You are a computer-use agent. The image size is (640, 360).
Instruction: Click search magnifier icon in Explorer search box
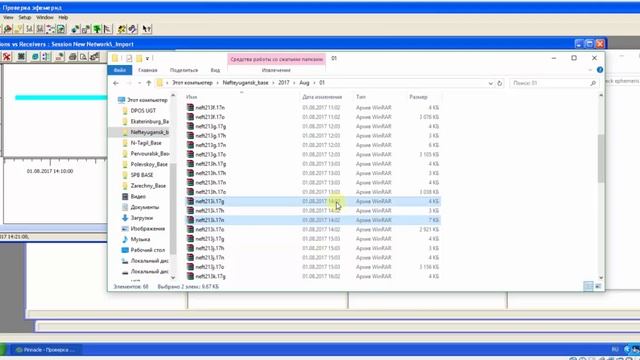click(x=593, y=83)
